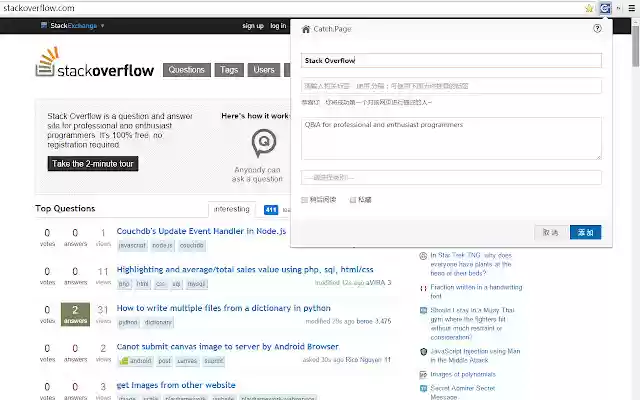
Task: Open Images of polynomials link
Action: click(463, 374)
